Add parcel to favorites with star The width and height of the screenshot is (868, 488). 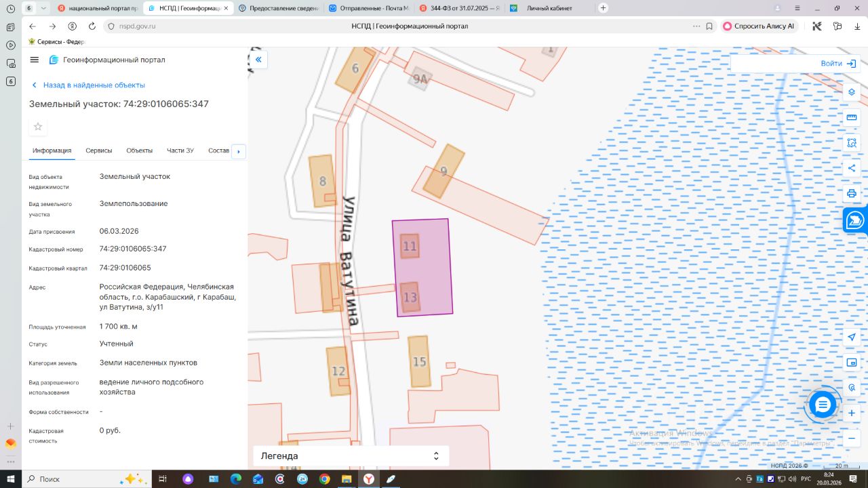point(38,126)
